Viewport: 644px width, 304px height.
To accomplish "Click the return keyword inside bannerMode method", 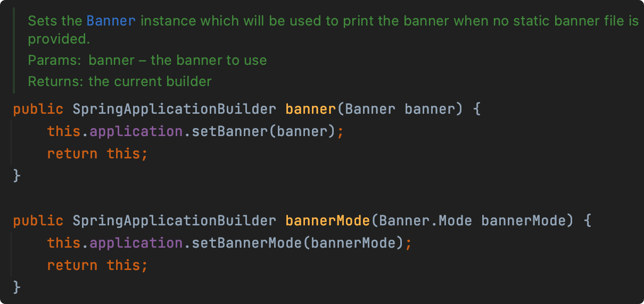I will point(72,265).
